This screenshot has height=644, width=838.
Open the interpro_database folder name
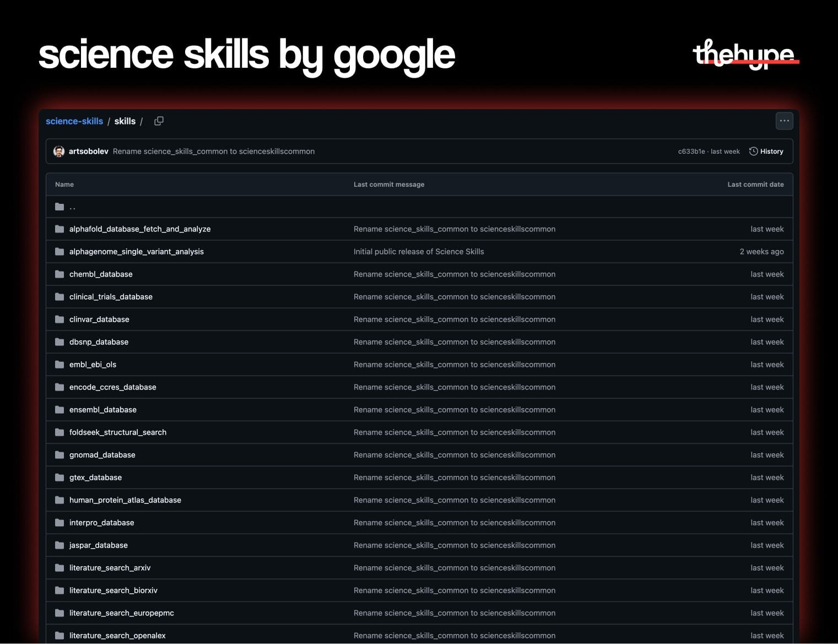pyautogui.click(x=102, y=523)
